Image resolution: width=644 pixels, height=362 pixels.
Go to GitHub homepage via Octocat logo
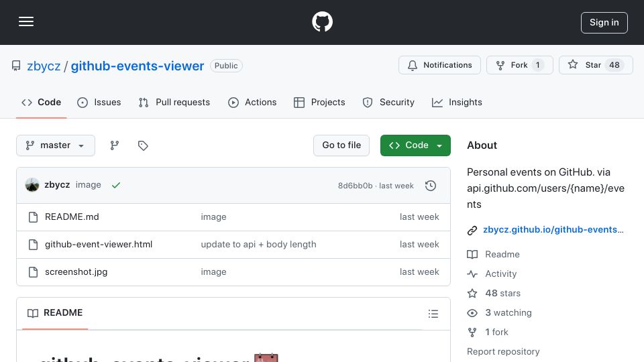pyautogui.click(x=322, y=21)
